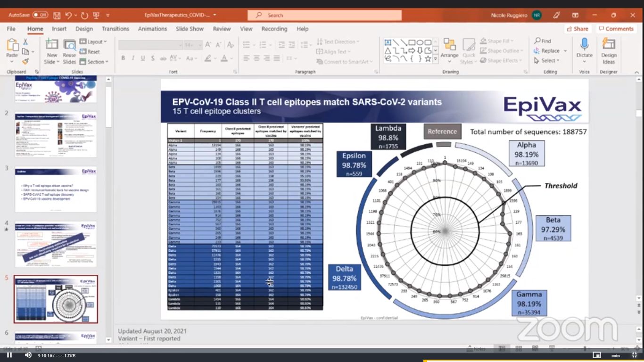Click Clear All Formatting icon
The image size is (644, 362).
click(231, 45)
